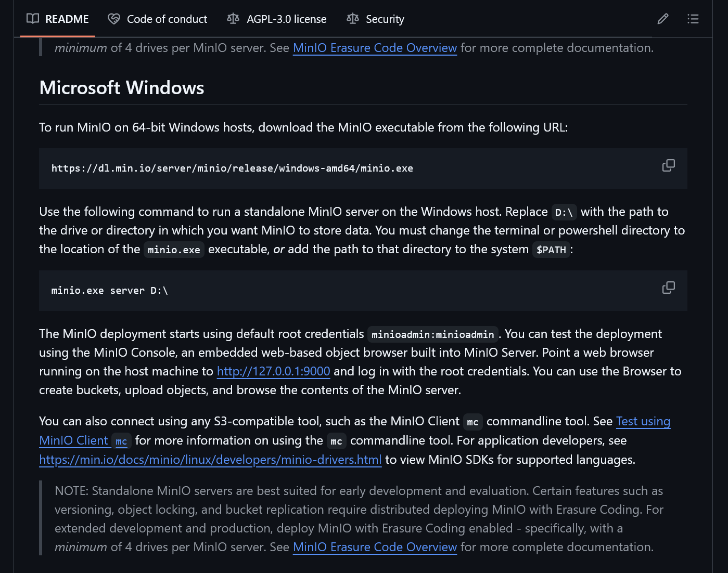Select the Security tab
Image resolution: width=728 pixels, height=573 pixels.
click(385, 19)
